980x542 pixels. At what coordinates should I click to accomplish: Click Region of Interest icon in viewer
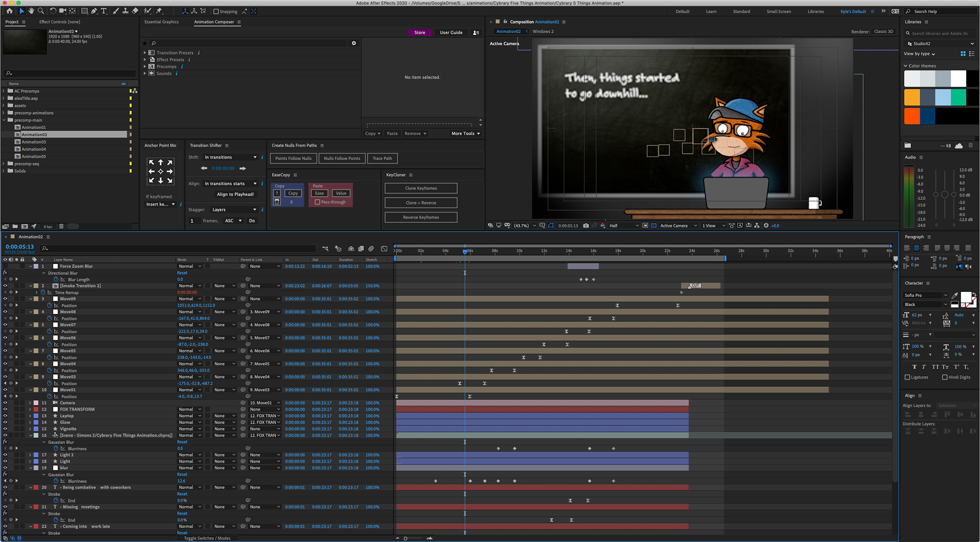tap(645, 226)
